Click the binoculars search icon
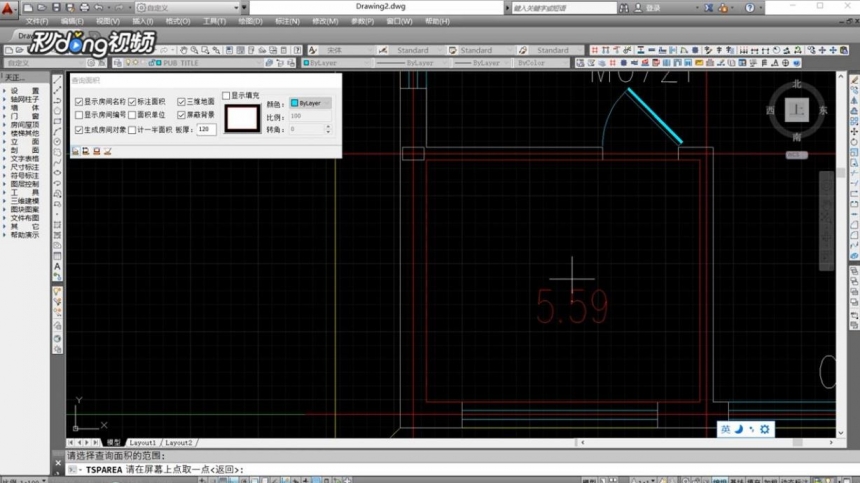Screen dimensions: 860x483 click(x=624, y=8)
